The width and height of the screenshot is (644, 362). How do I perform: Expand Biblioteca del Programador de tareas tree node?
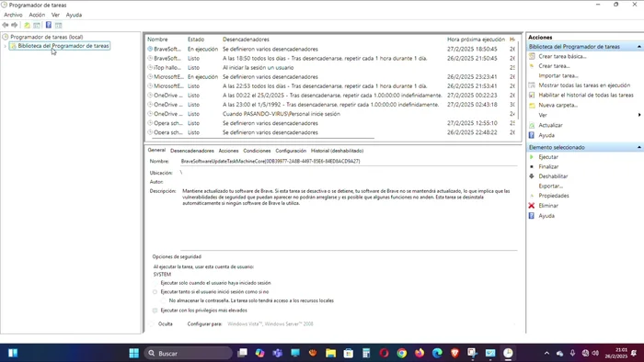point(5,46)
